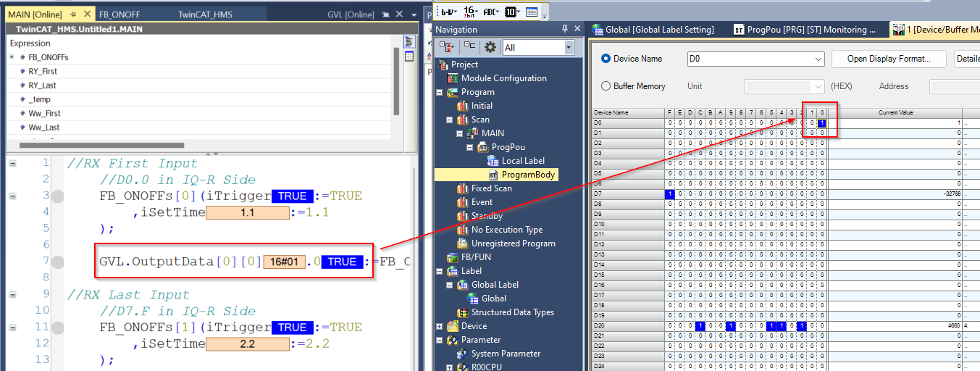Close the MAIN [Online] tab

tap(86, 14)
